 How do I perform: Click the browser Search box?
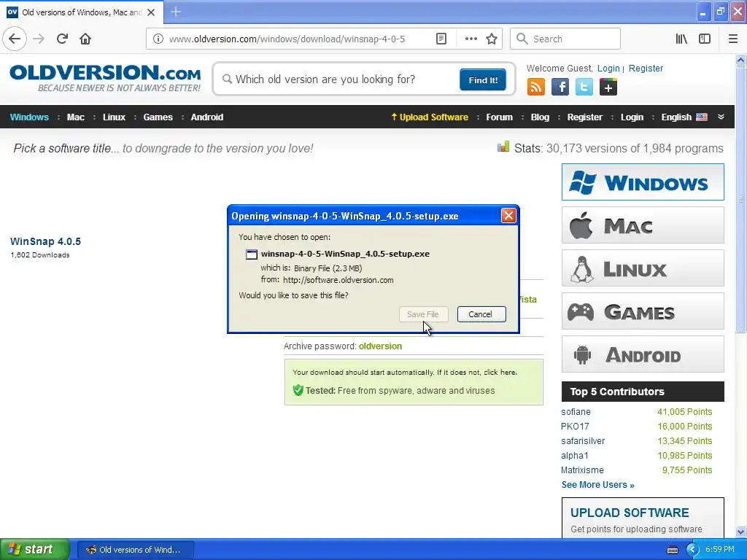click(x=565, y=39)
